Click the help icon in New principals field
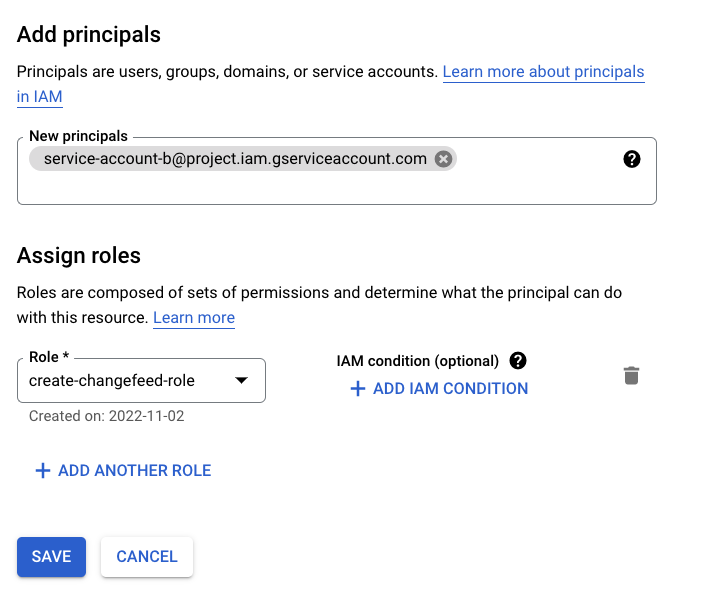 (x=631, y=159)
